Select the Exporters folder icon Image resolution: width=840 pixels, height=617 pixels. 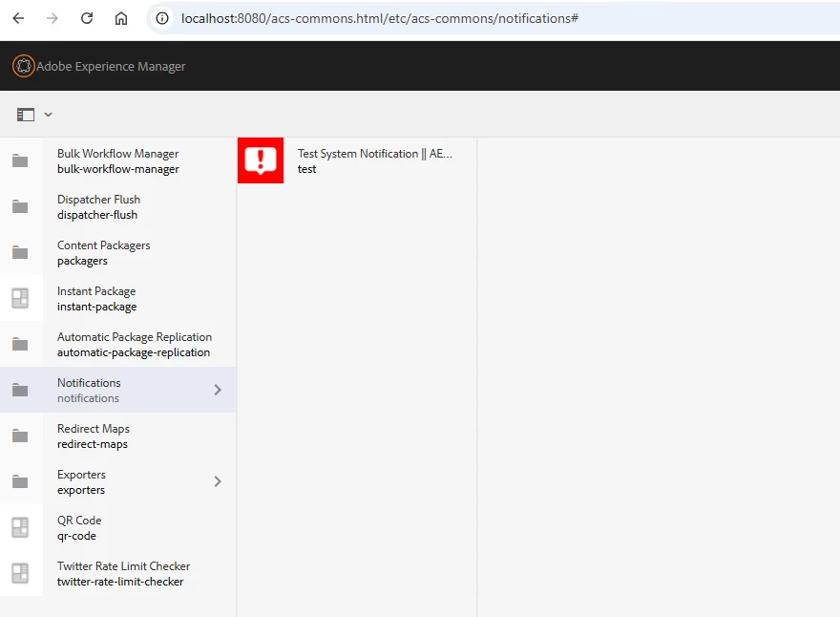[20, 481]
